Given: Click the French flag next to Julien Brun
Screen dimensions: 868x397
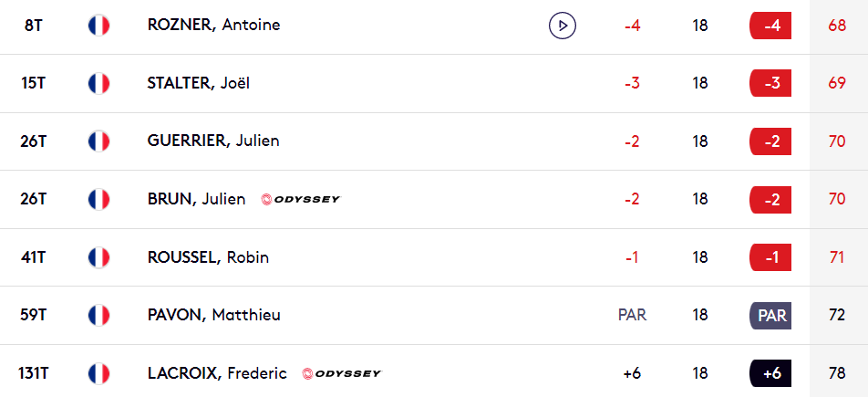Looking at the screenshot, I should click(98, 199).
